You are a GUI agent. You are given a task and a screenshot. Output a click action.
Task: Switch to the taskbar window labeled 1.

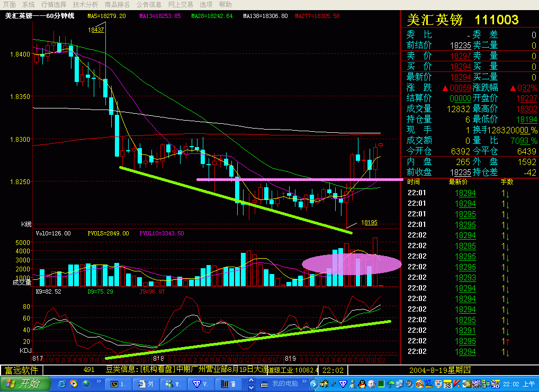coord(118,384)
